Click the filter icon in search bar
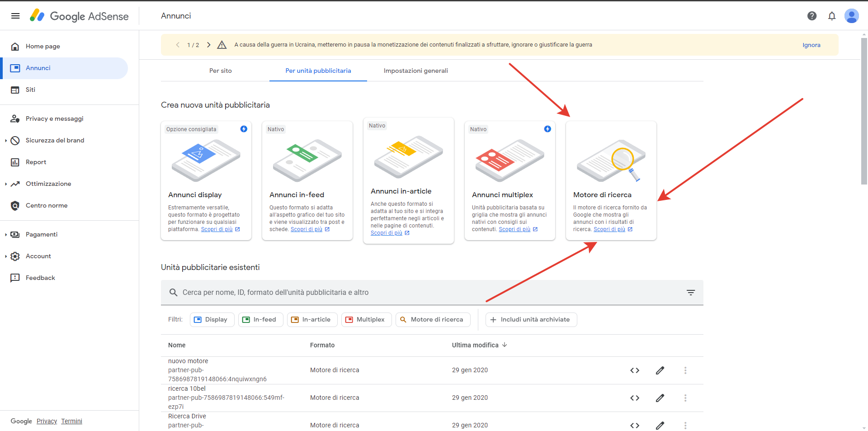Image resolution: width=868 pixels, height=431 pixels. (691, 293)
